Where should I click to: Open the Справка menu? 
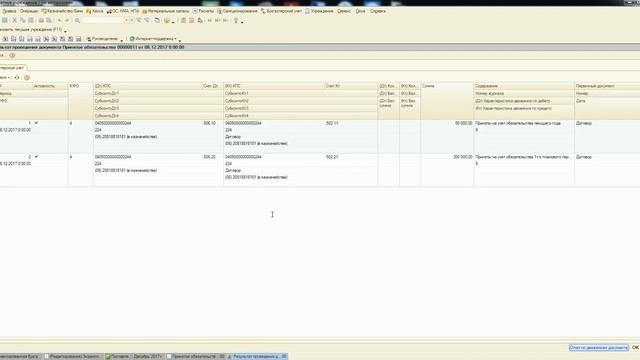(378, 11)
